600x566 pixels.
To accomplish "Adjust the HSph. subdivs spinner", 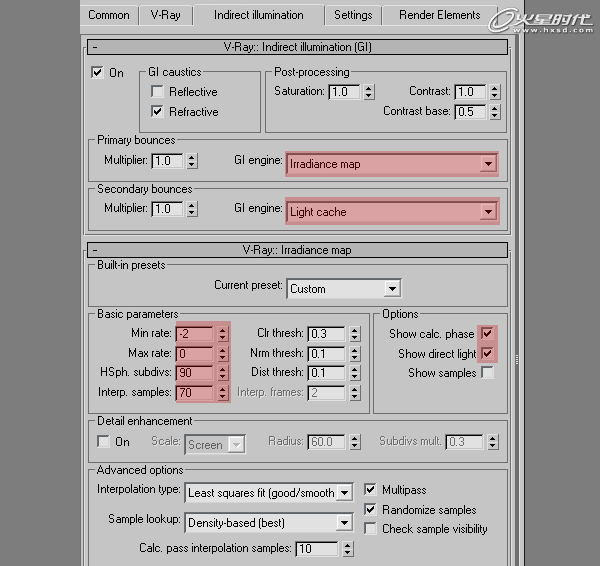I will point(222,373).
